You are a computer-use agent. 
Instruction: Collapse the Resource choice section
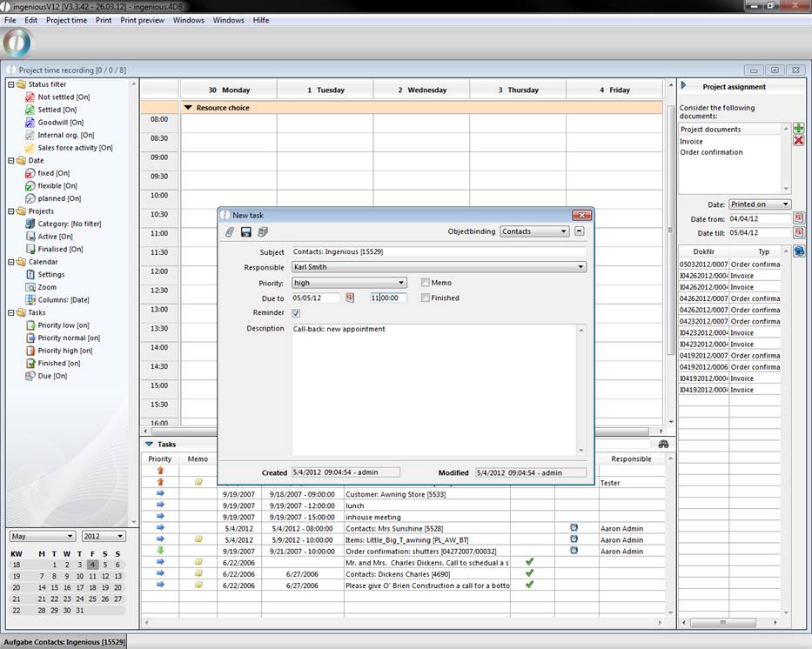pyautogui.click(x=188, y=108)
